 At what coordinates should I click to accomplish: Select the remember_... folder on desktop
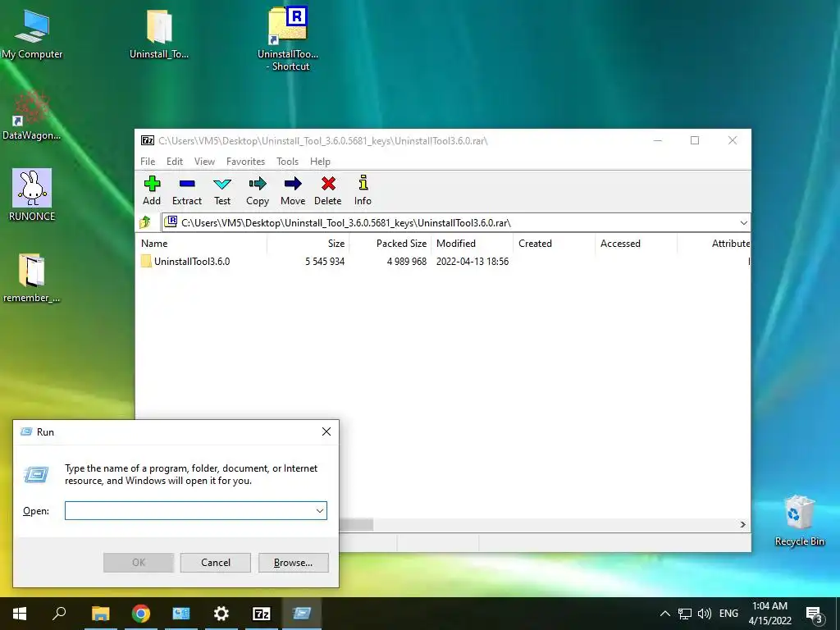(x=32, y=277)
